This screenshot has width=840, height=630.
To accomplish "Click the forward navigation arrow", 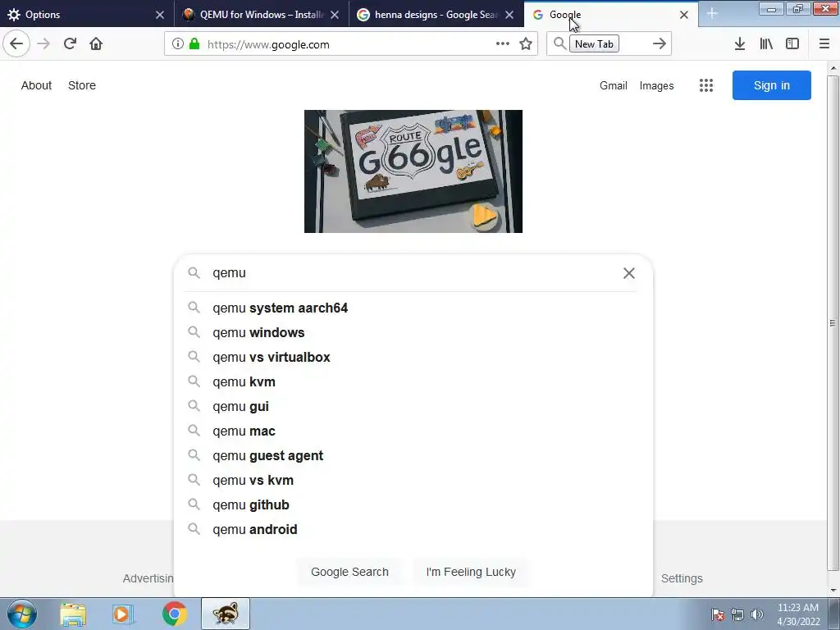I will tap(43, 44).
